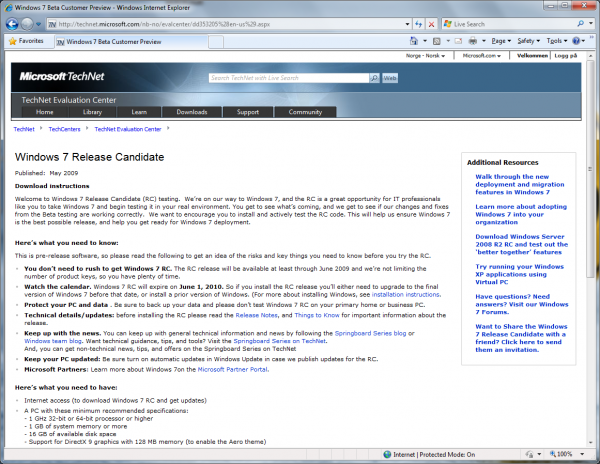Open the Community navigation tab
The width and height of the screenshot is (600, 464).
tap(305, 112)
